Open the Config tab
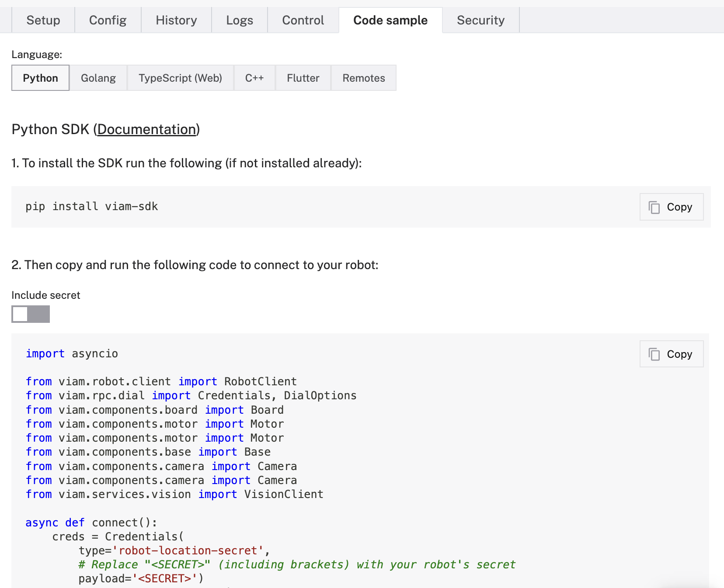 click(108, 20)
